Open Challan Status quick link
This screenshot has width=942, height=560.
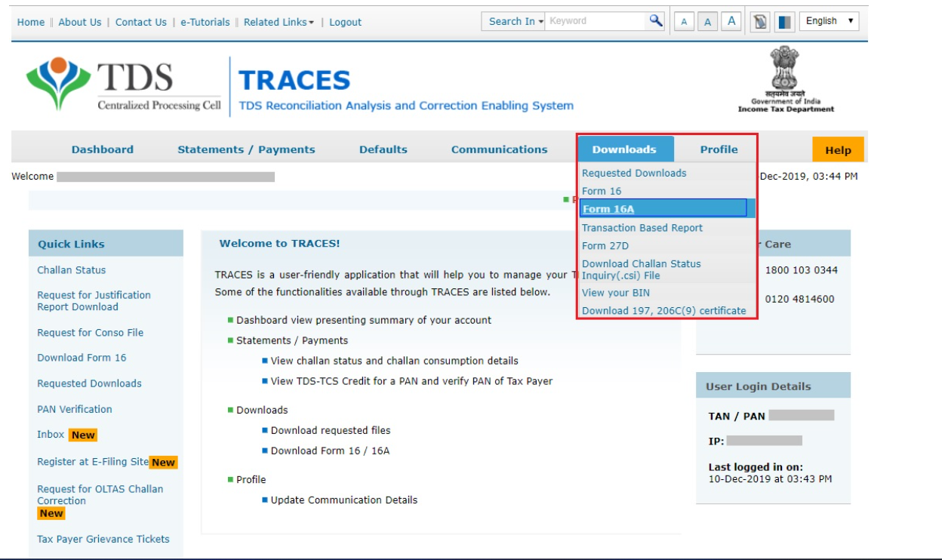pos(72,270)
